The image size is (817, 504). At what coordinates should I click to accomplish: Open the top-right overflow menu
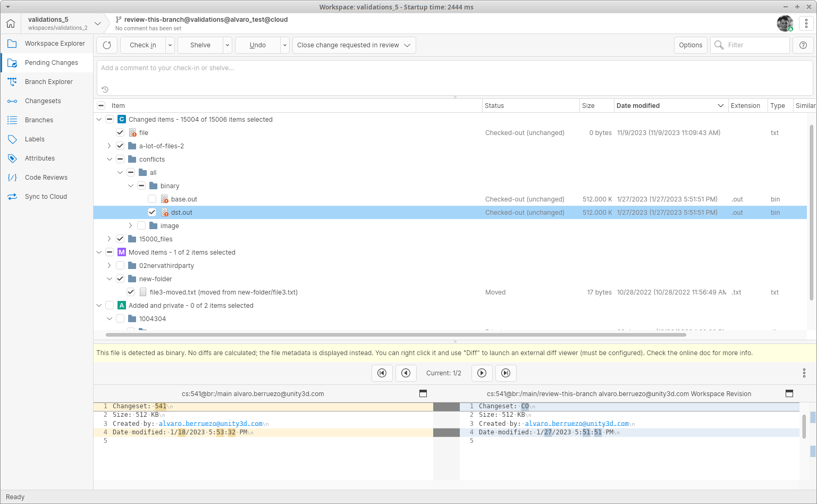tap(806, 23)
